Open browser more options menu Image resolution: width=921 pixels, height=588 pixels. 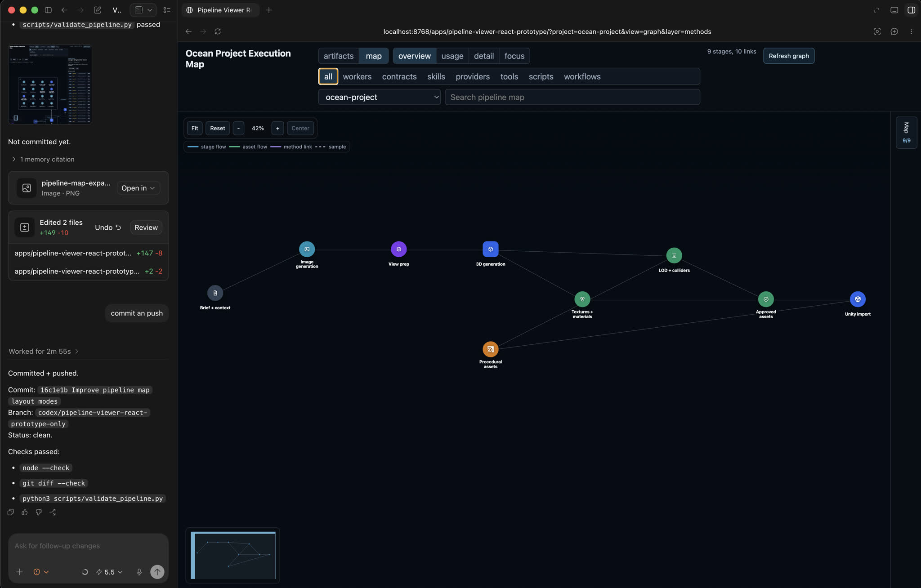[x=911, y=31]
